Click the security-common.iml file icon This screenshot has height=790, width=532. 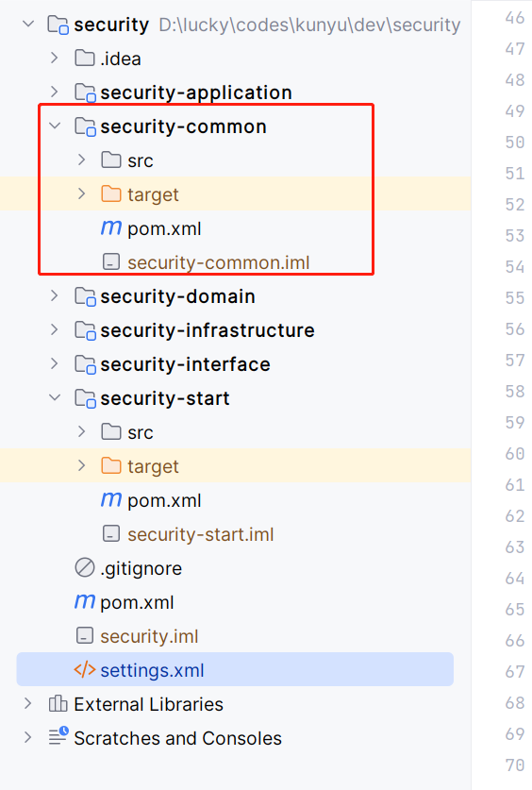(111, 262)
